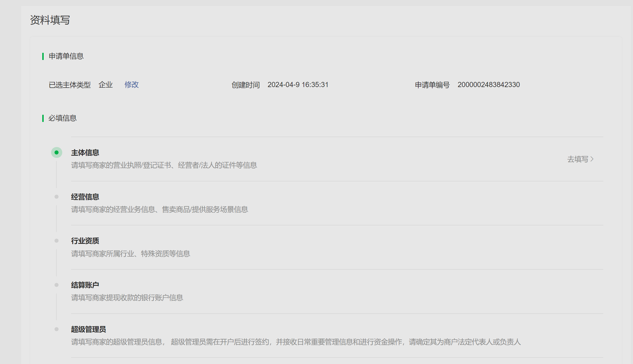
Task: Click the 必填信息 section header
Action: click(x=63, y=118)
